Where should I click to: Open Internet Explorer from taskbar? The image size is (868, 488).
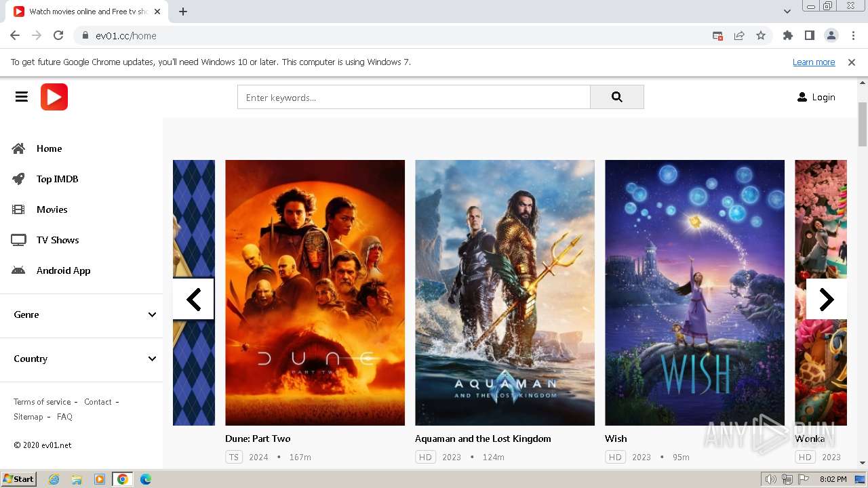pyautogui.click(x=54, y=479)
